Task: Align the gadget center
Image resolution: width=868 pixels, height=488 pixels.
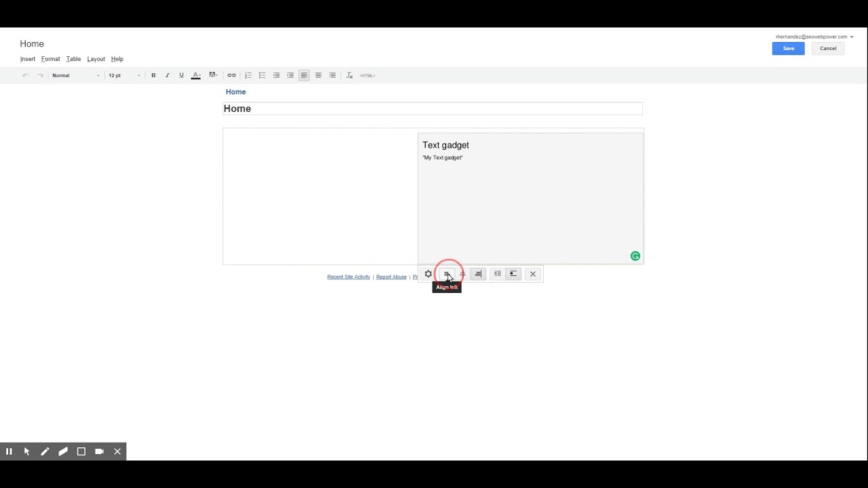Action: coord(462,274)
